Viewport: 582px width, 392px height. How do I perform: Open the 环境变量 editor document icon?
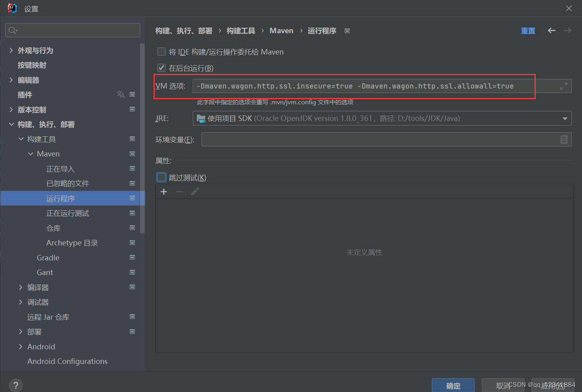(564, 139)
